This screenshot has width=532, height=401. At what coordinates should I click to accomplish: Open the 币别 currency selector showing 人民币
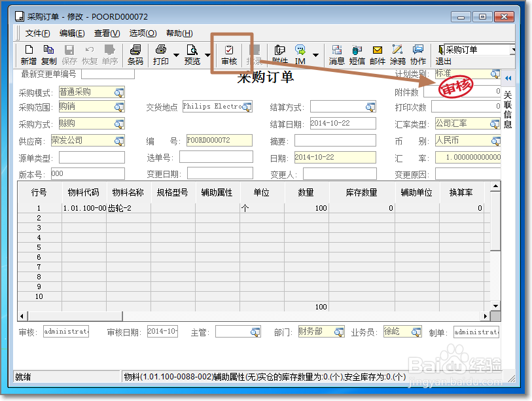(x=496, y=140)
